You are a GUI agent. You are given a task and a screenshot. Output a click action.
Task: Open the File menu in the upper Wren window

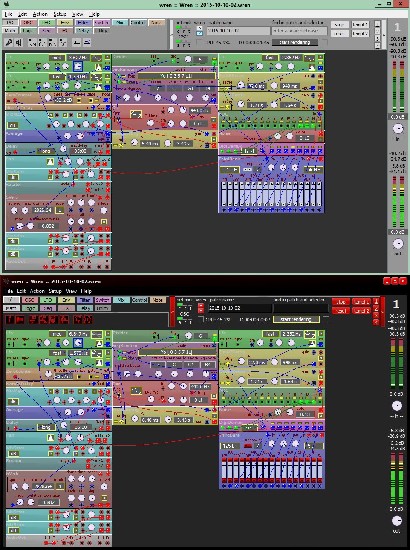click(9, 14)
